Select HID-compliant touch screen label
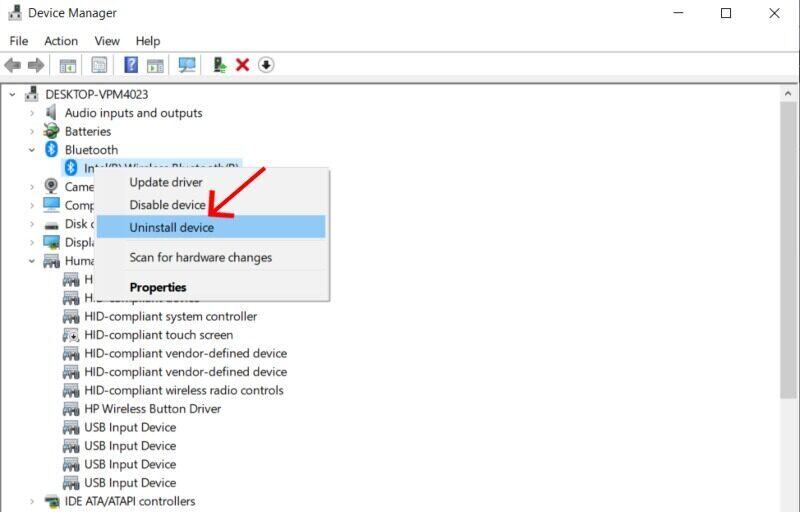Screen dimensions: 800x512 click(159, 335)
